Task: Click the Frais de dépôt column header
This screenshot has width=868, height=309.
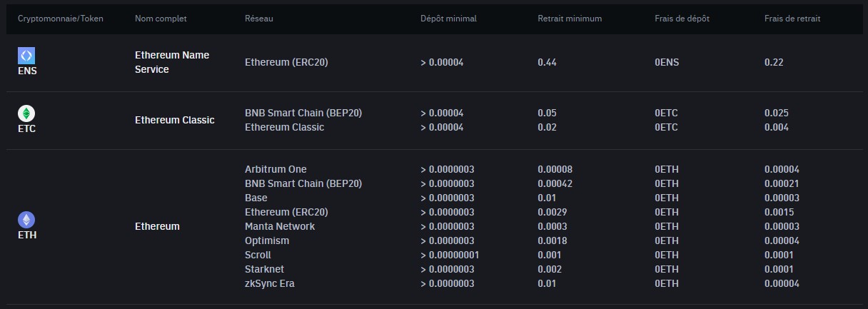Action: tap(682, 19)
